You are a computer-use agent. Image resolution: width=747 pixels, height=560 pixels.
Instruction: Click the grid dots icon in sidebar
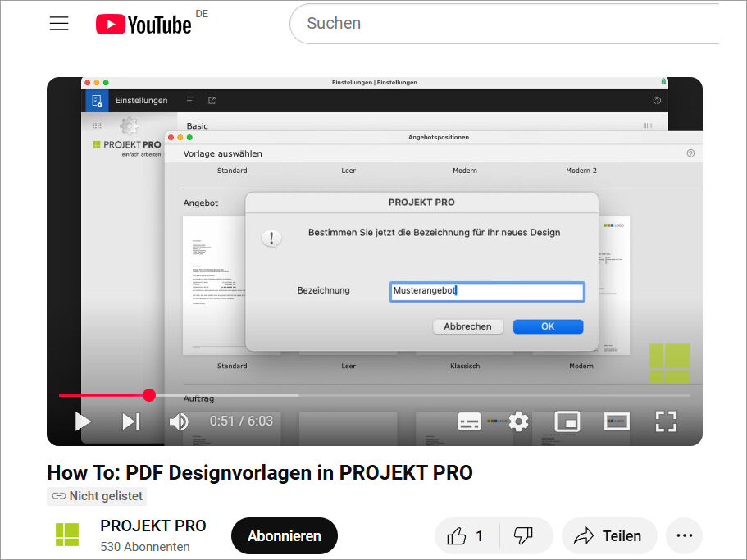(97, 125)
